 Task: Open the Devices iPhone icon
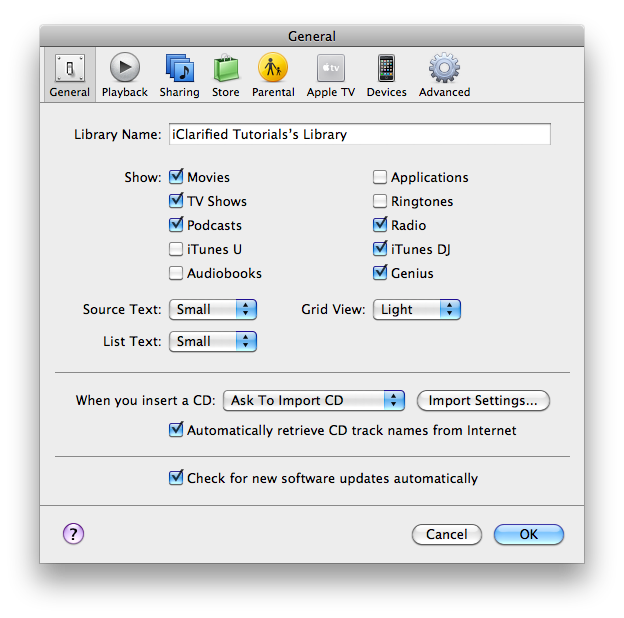tap(386, 75)
